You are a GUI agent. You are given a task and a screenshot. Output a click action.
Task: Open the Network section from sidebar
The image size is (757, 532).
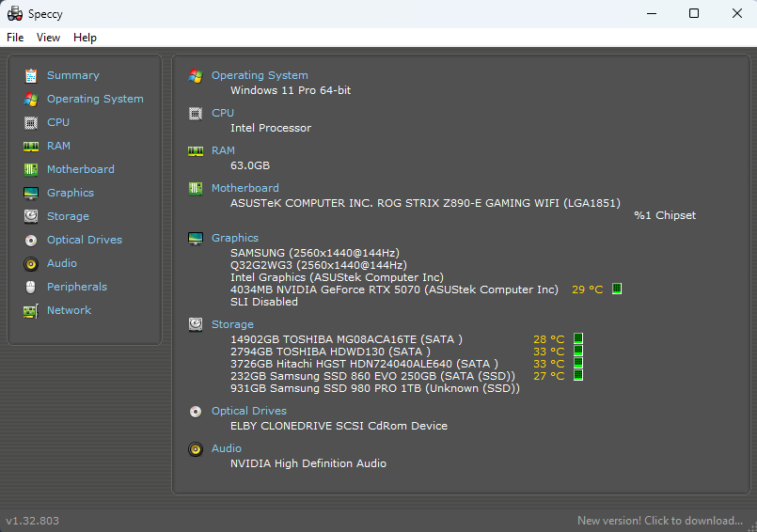[69, 310]
